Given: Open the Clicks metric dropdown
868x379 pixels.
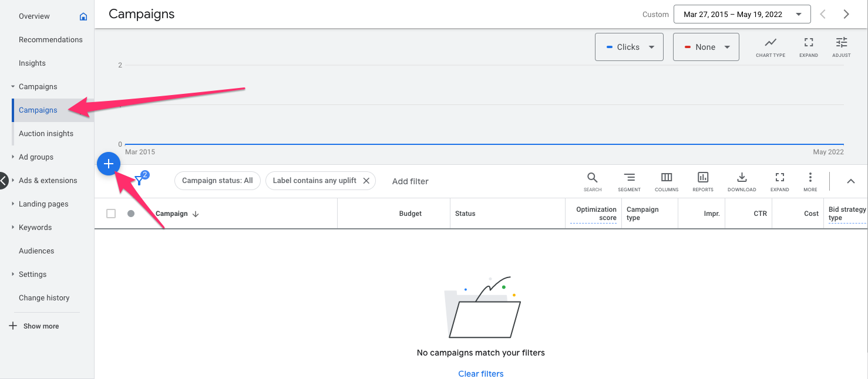Looking at the screenshot, I should (629, 47).
